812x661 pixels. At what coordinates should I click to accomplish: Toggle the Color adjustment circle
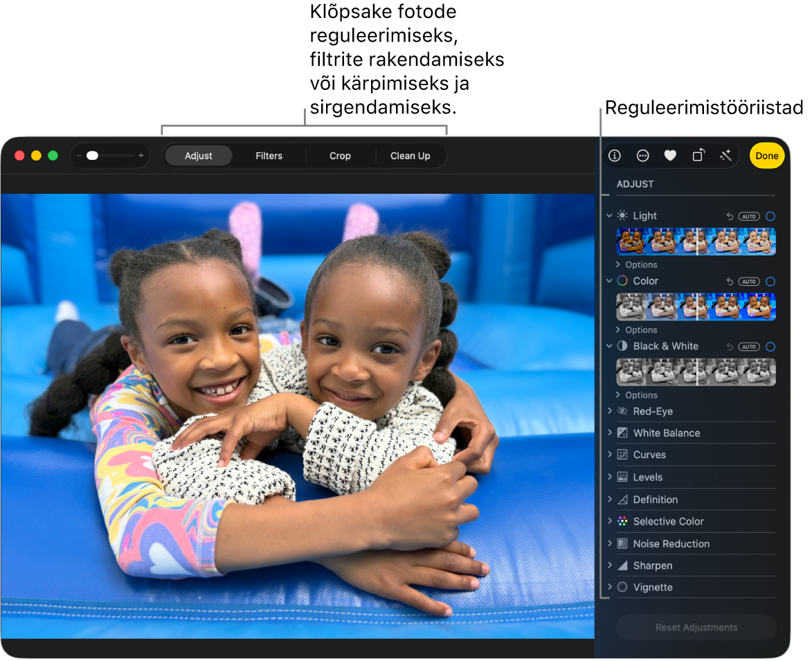click(770, 282)
